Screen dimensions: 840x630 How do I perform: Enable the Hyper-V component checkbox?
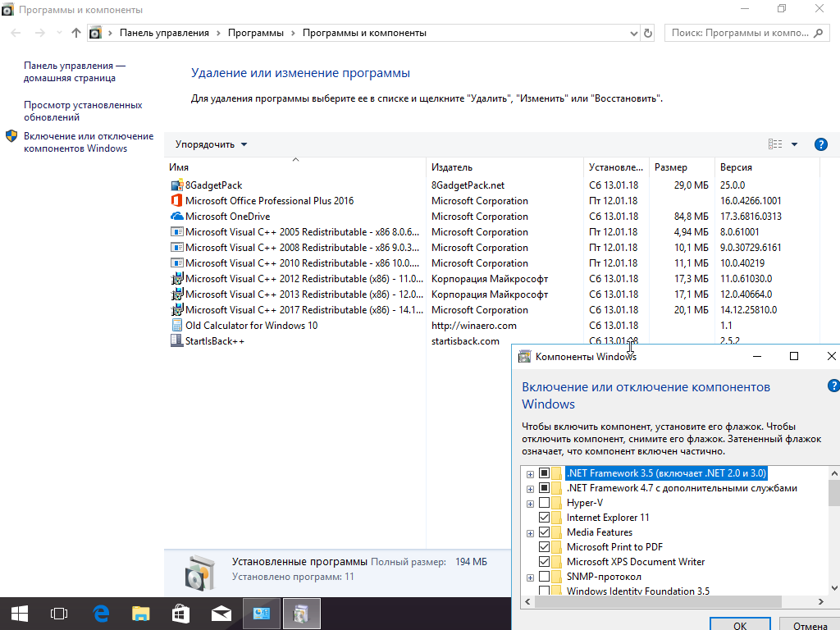[x=544, y=503]
